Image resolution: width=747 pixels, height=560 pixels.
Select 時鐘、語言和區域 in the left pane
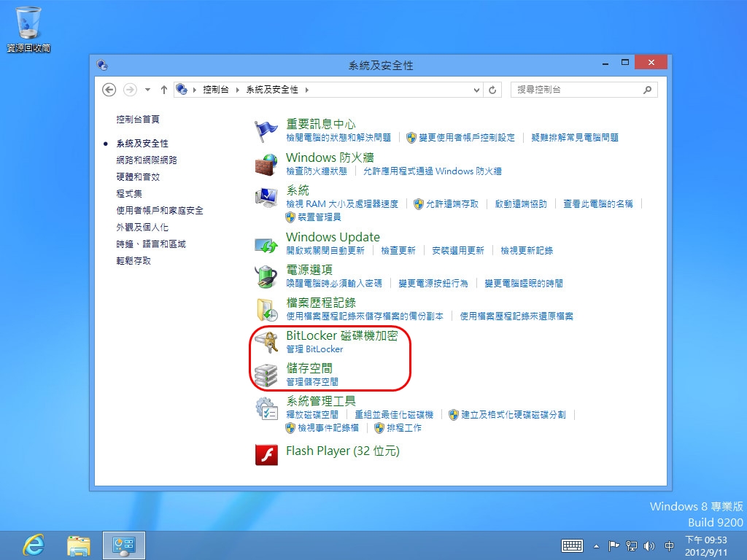pos(151,244)
